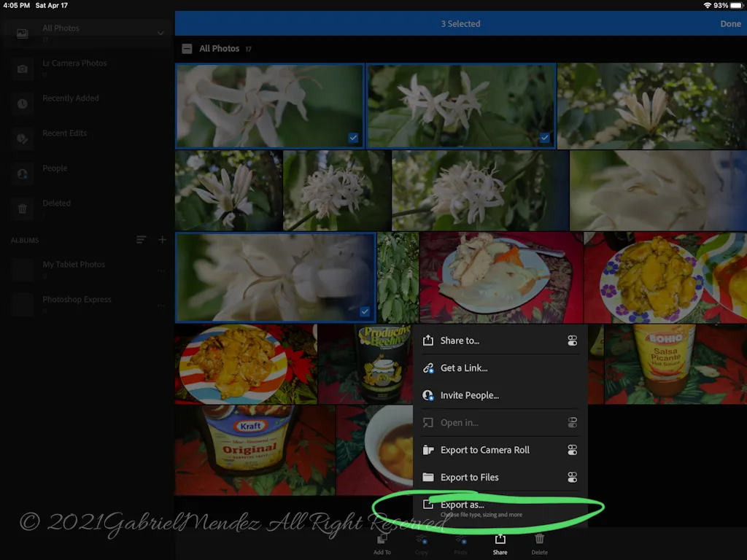747x560 pixels.
Task: Click the Export to Camera Roll icon
Action: click(428, 450)
